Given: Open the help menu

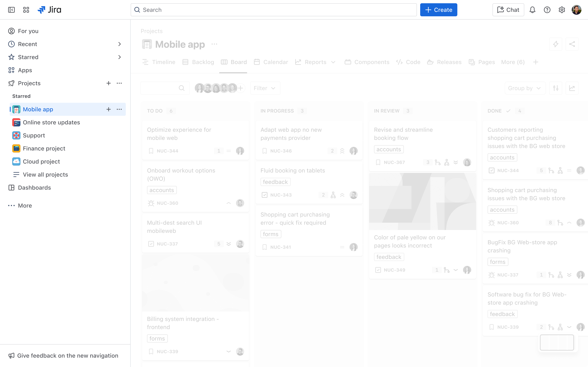Looking at the screenshot, I should click(547, 10).
